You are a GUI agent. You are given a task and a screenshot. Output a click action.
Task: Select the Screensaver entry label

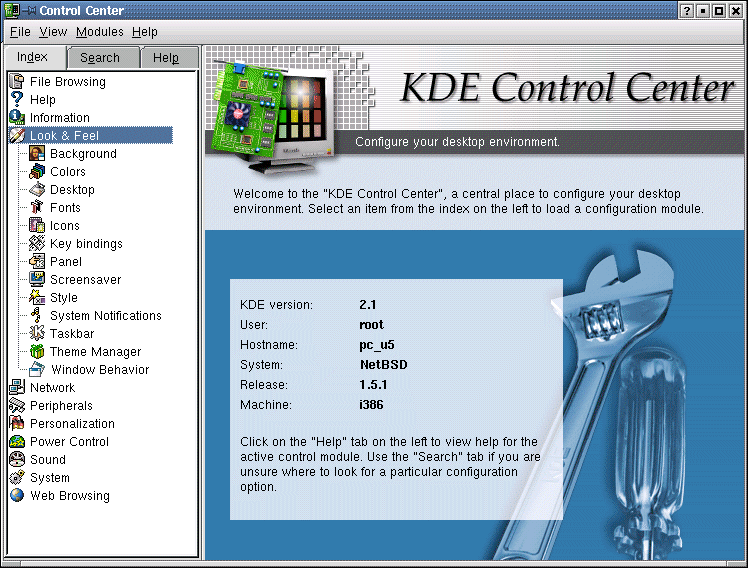85,279
